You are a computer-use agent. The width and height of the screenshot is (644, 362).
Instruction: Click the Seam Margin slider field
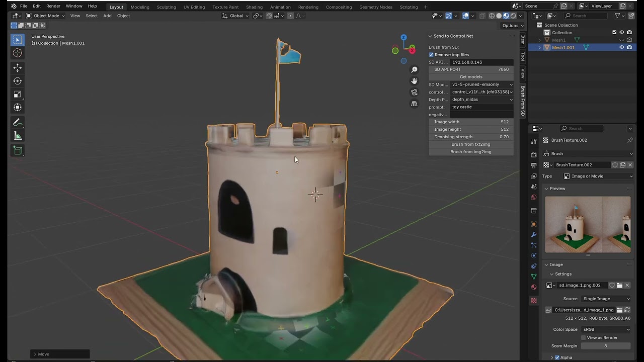[x=606, y=346]
